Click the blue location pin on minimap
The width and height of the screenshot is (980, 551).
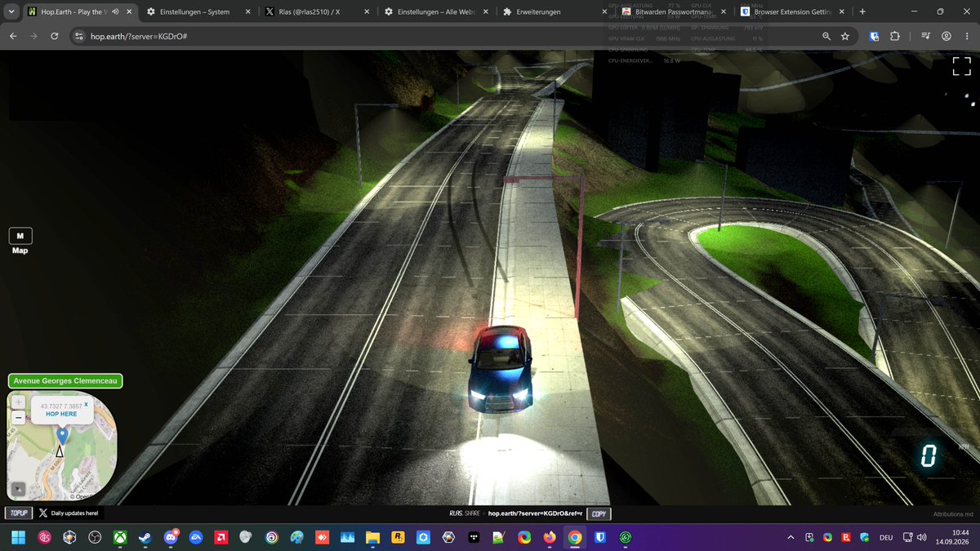pos(62,435)
